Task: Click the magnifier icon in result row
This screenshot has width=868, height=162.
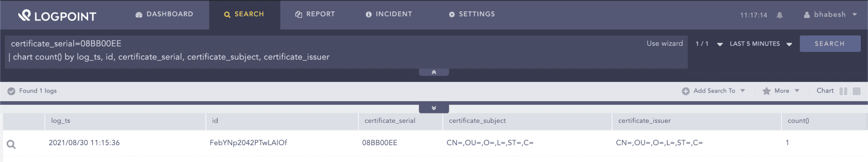Action: point(11,145)
